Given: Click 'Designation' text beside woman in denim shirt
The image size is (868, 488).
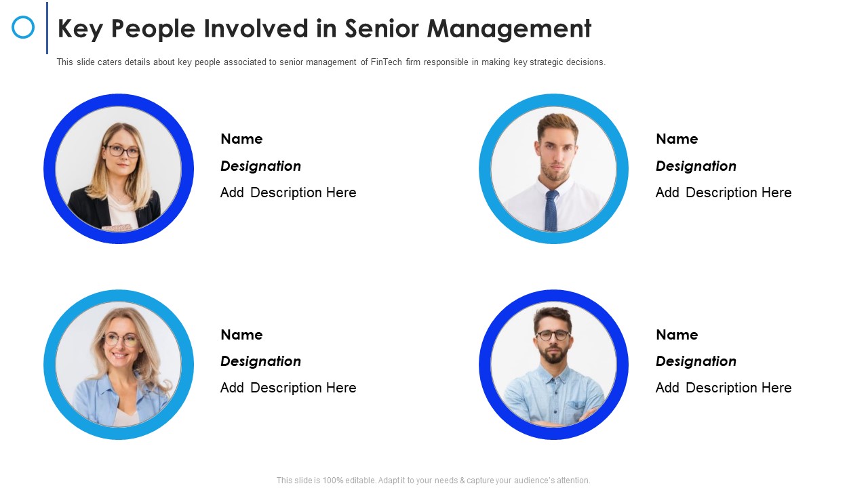Looking at the screenshot, I should (260, 361).
